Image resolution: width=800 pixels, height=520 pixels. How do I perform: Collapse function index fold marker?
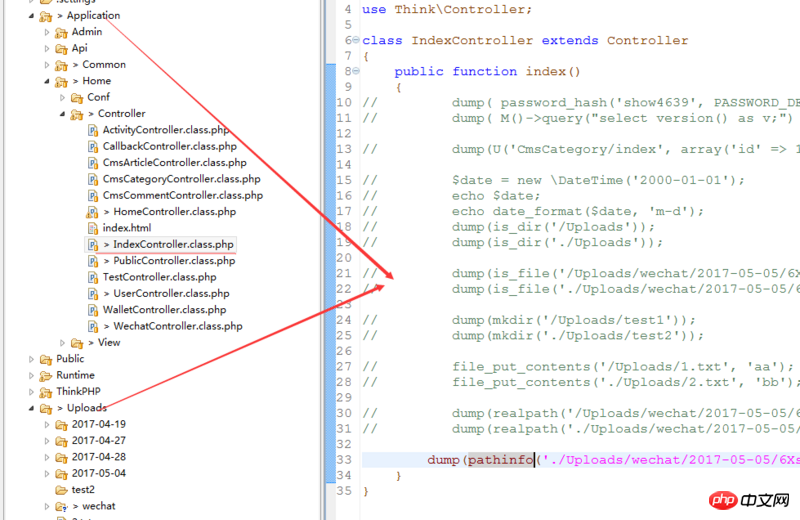point(356,71)
